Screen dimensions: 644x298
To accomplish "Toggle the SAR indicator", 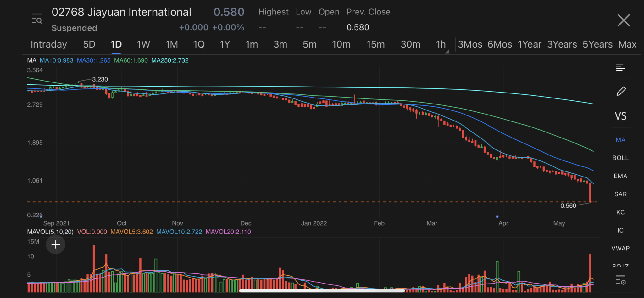I will pos(620,194).
